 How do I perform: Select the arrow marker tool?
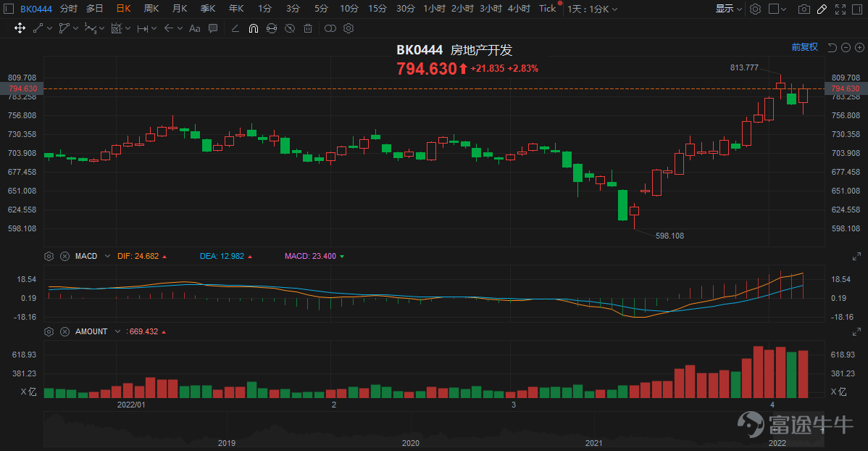[x=169, y=28]
